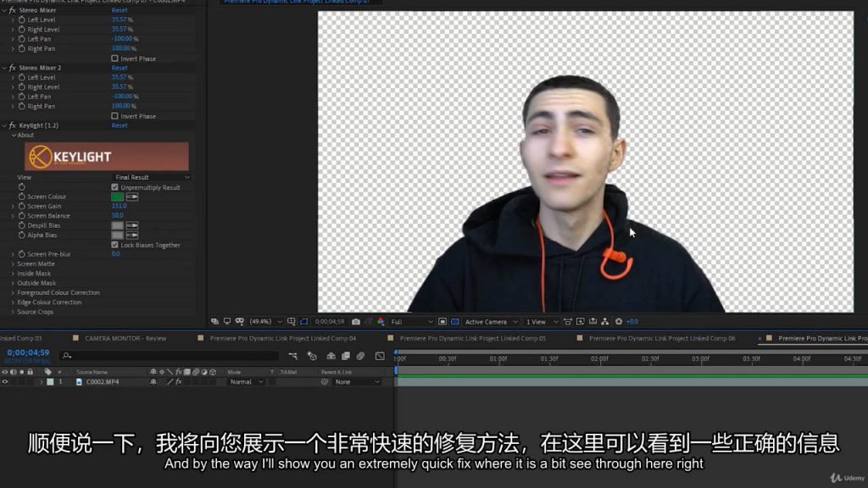Click the timeline layer search field

click(x=170, y=356)
